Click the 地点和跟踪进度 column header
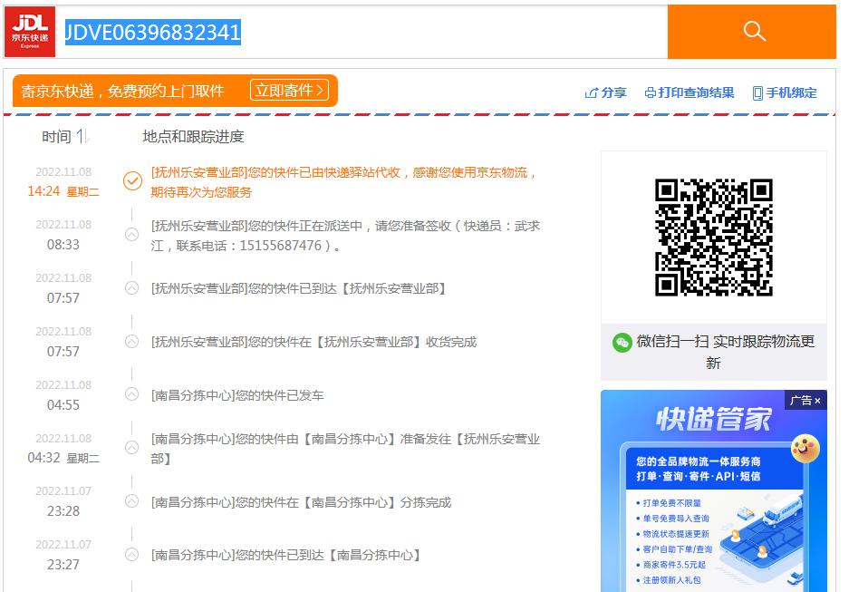868x592 pixels. coord(193,136)
